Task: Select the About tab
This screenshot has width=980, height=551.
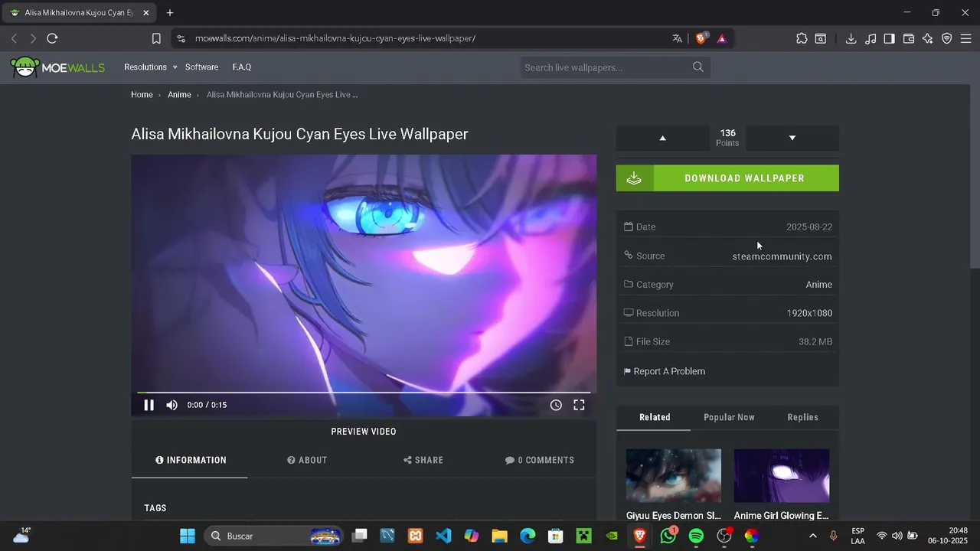Action: tap(307, 460)
